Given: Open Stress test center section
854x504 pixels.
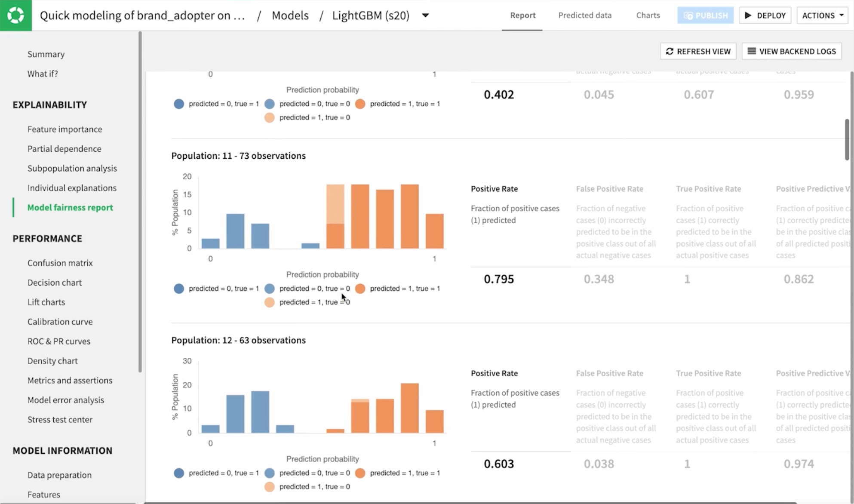Looking at the screenshot, I should (59, 419).
